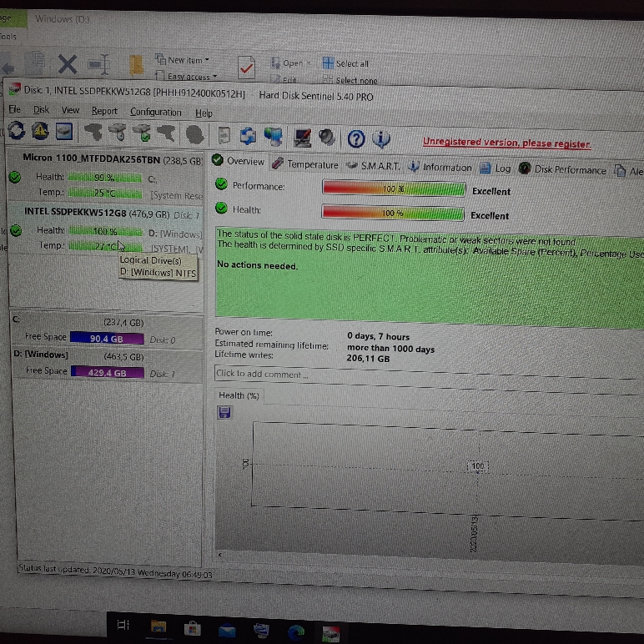Click the Micron disk Health 99 % bar
This screenshot has height=644, width=644.
tap(105, 178)
